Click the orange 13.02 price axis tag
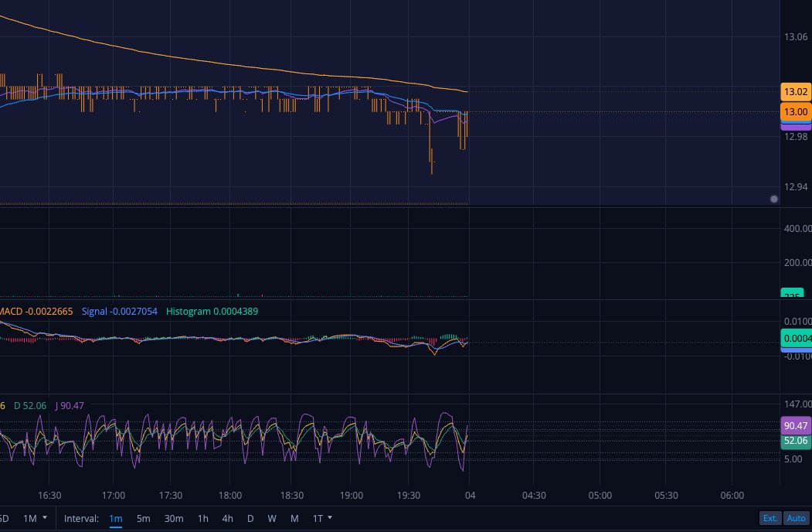 [x=796, y=92]
